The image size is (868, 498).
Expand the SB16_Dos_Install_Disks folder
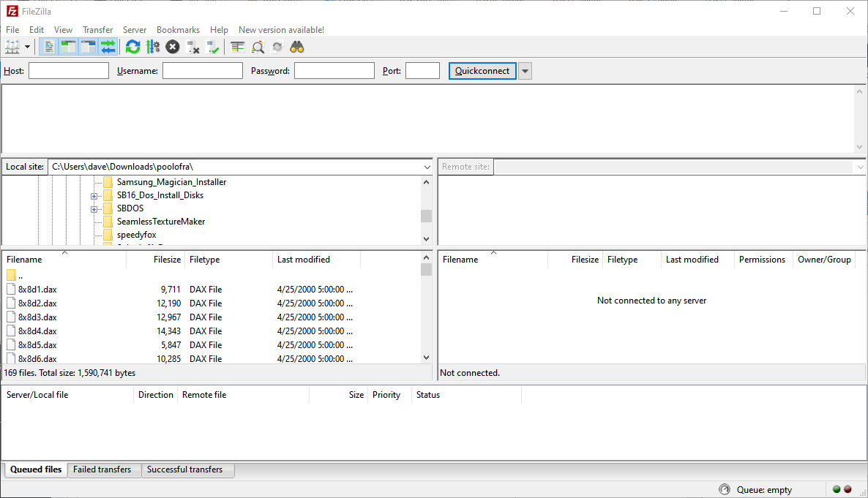click(x=94, y=196)
